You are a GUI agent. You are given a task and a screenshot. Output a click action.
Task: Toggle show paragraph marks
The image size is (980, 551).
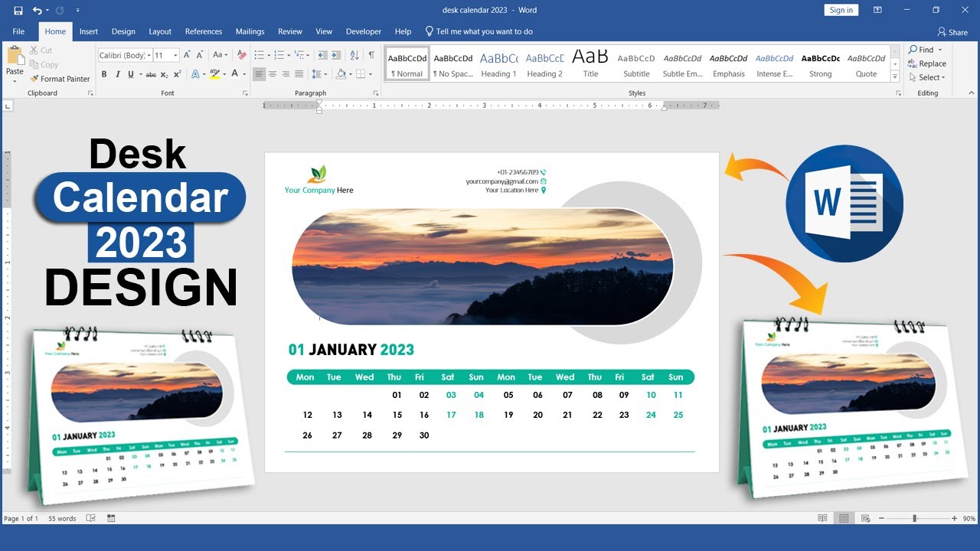(x=372, y=55)
